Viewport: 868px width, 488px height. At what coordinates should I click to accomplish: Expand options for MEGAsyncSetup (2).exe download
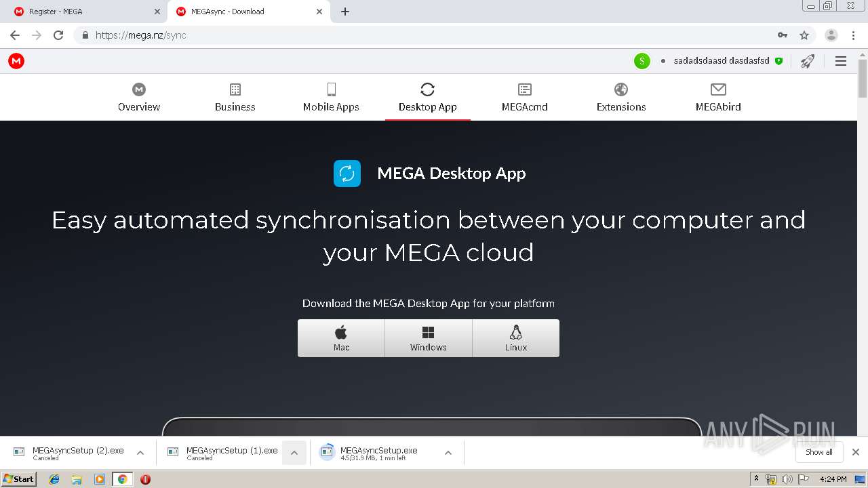(140, 453)
